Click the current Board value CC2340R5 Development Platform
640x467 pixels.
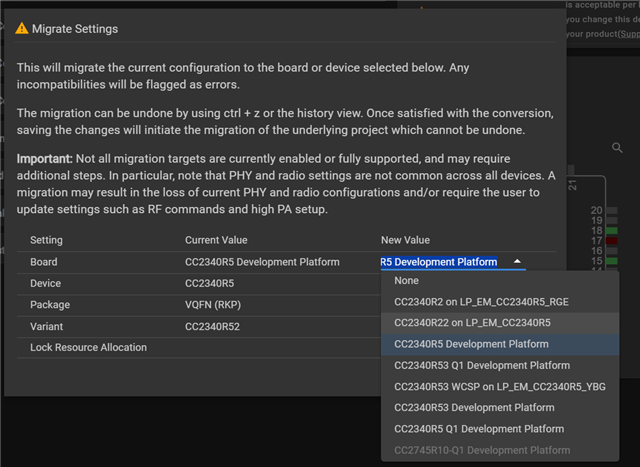click(262, 262)
